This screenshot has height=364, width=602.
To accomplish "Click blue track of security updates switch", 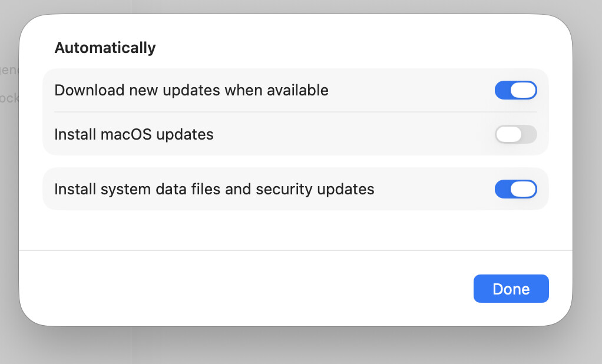I will (502, 189).
